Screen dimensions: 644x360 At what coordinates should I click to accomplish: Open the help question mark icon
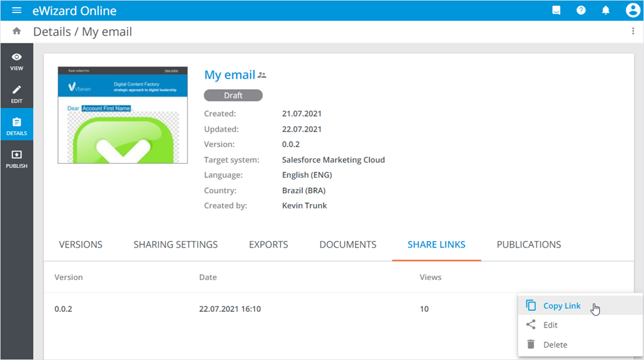click(x=581, y=10)
